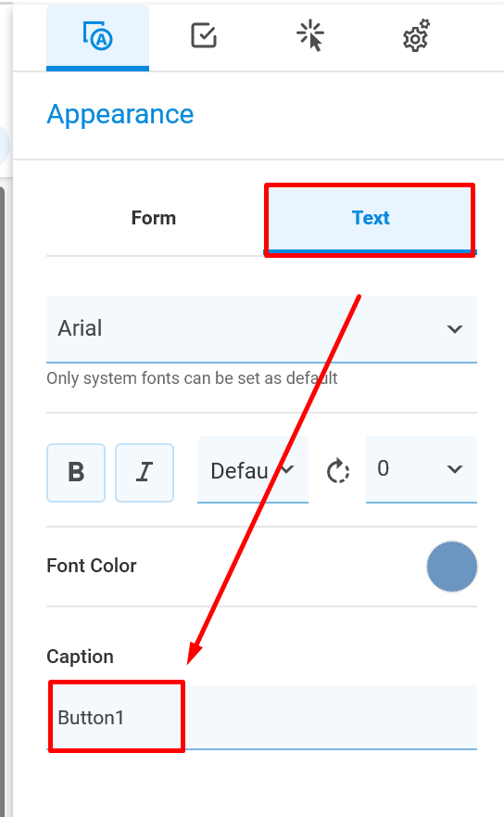This screenshot has width=504, height=817.
Task: Click the Caption label
Action: click(81, 657)
